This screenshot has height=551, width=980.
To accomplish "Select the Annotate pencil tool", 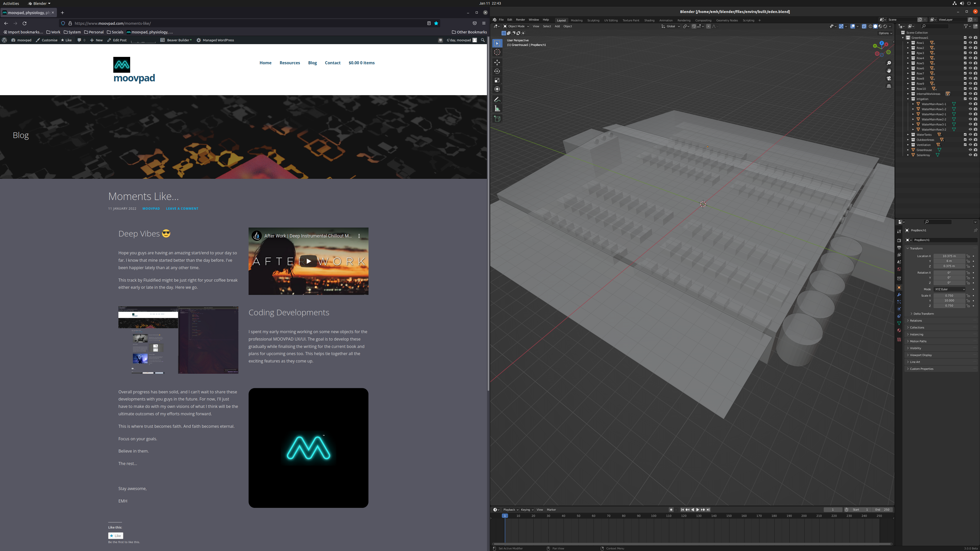I will pos(497,100).
